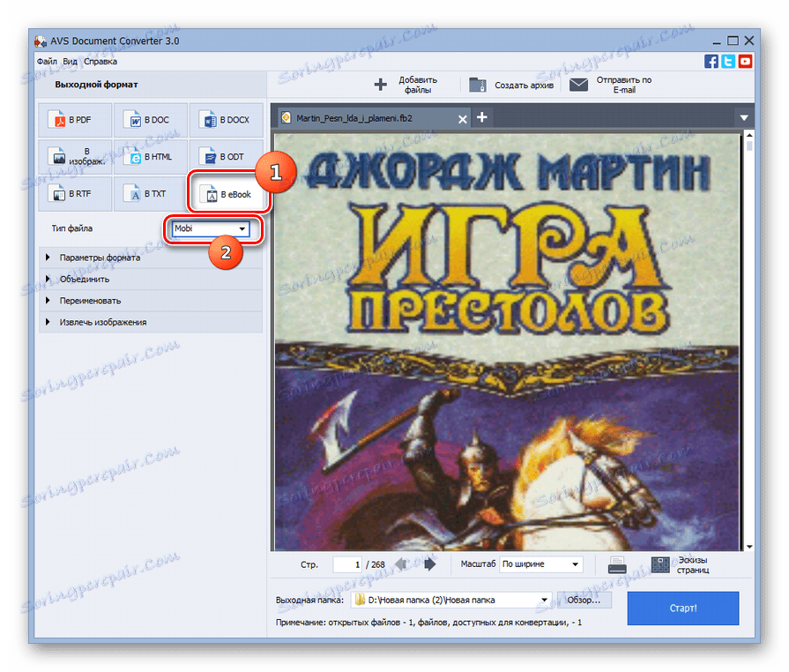This screenshot has width=789, height=672.
Task: Minimize the AVS Document Converter window
Action: point(717,41)
